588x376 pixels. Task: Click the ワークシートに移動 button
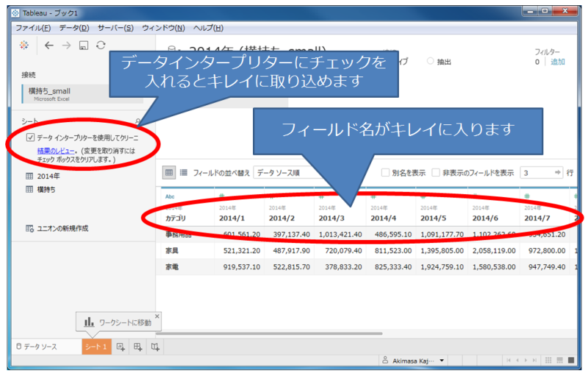click(x=118, y=322)
